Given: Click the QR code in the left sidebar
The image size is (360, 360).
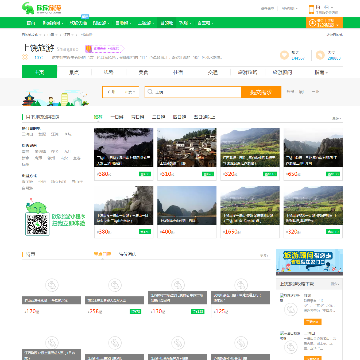Looking at the screenshot, I should pyautogui.click(x=37, y=224).
